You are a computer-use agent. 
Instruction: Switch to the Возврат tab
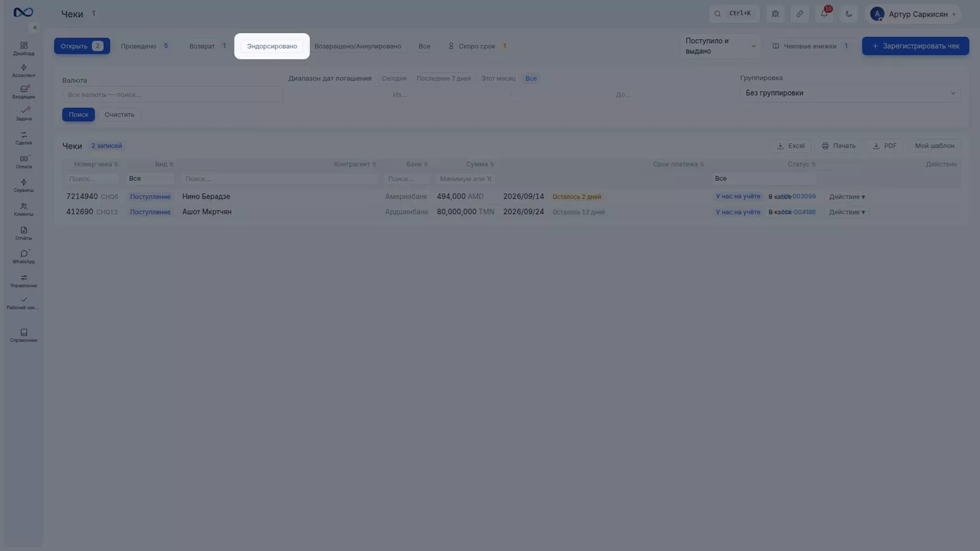[x=208, y=46]
